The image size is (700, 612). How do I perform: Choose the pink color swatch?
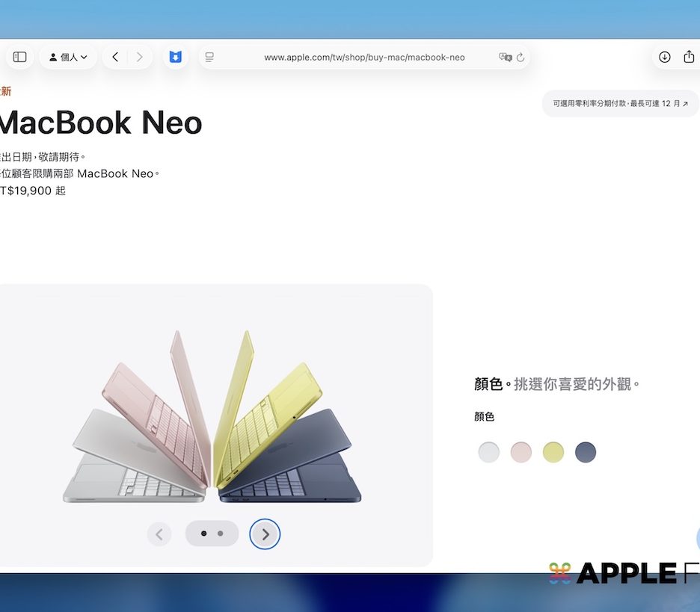(x=521, y=452)
